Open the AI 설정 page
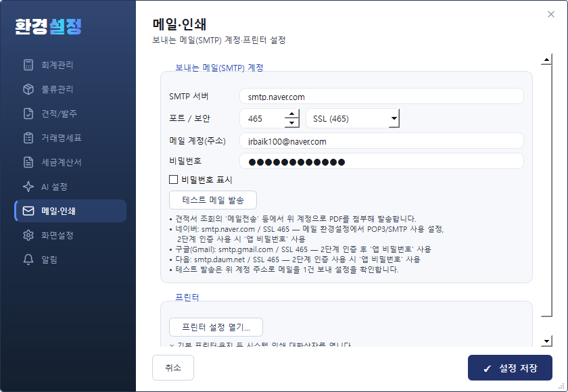Image resolution: width=568 pixels, height=392 pixels. pyautogui.click(x=70, y=187)
